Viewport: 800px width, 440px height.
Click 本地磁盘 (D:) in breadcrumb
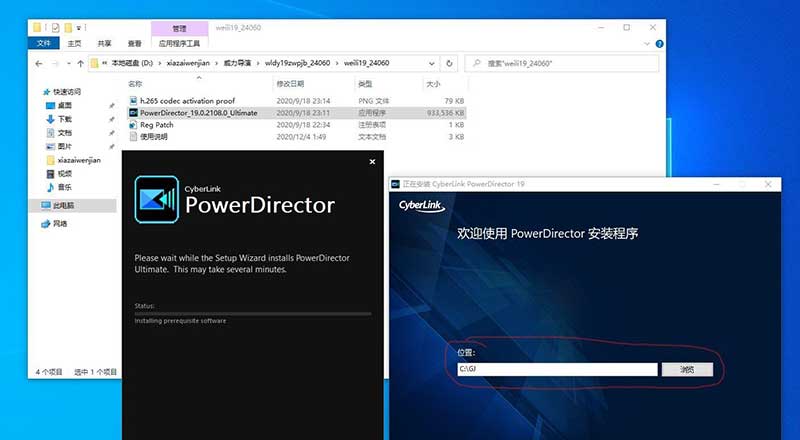coord(132,63)
